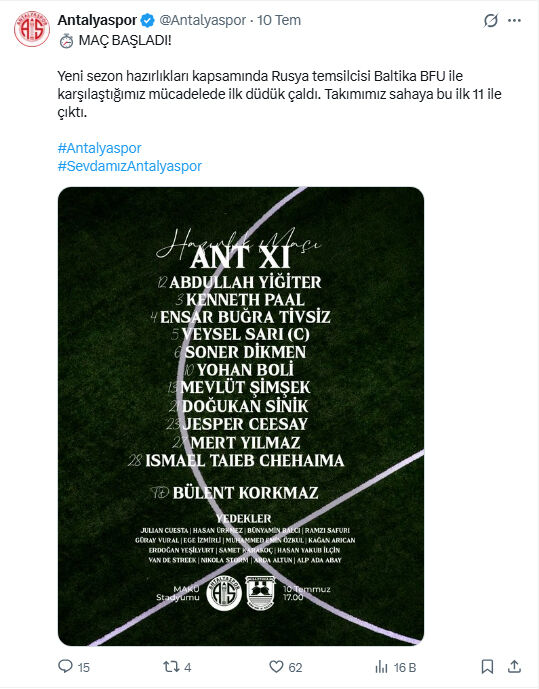Bookmark this tweet
This screenshot has width=539, height=689.
487,667
